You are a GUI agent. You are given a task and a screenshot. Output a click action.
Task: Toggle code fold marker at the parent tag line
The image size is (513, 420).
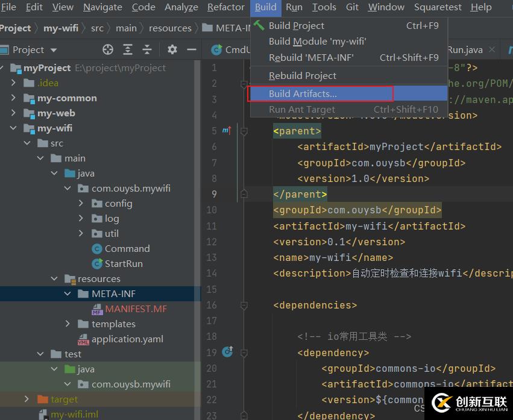(244, 131)
